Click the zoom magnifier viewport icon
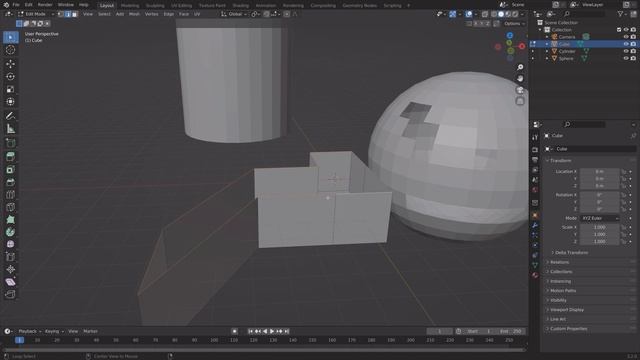640x360 pixels. click(x=520, y=67)
